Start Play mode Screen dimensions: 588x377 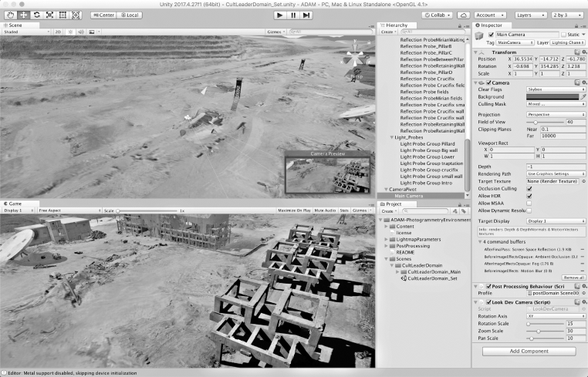(279, 15)
